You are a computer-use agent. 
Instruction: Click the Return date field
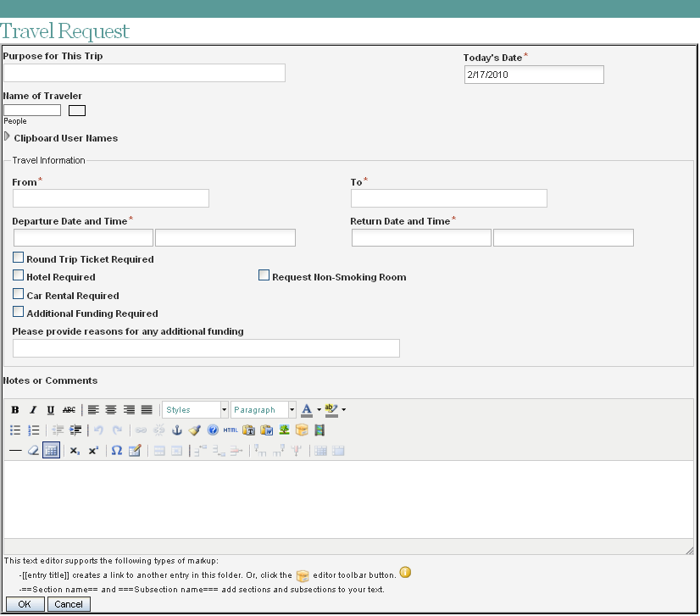pyautogui.click(x=421, y=237)
